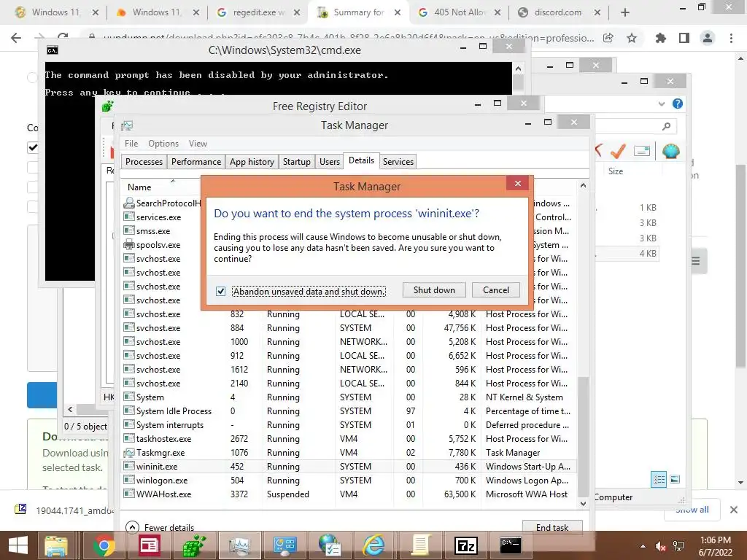Click details view toggle in file window
The image size is (747, 560).
(659, 480)
